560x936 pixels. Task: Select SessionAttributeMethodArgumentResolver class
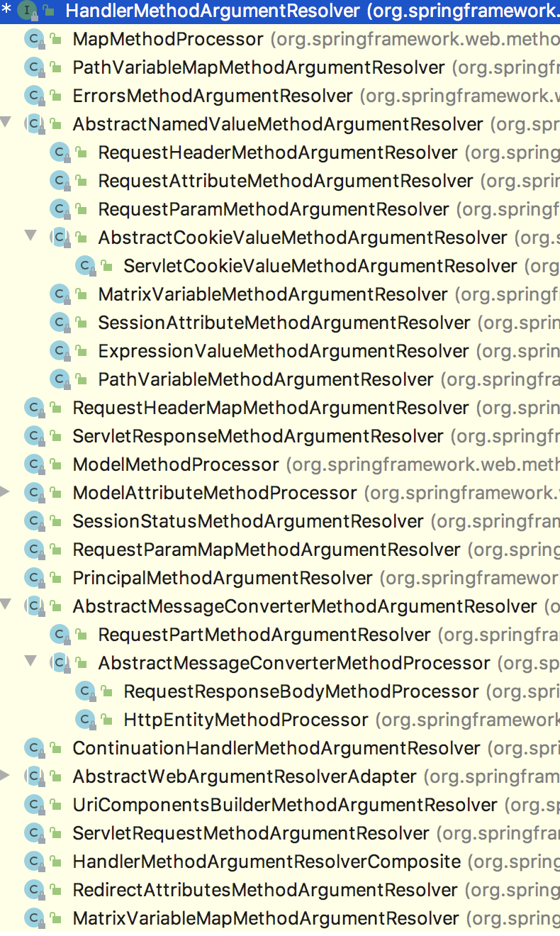[284, 323]
